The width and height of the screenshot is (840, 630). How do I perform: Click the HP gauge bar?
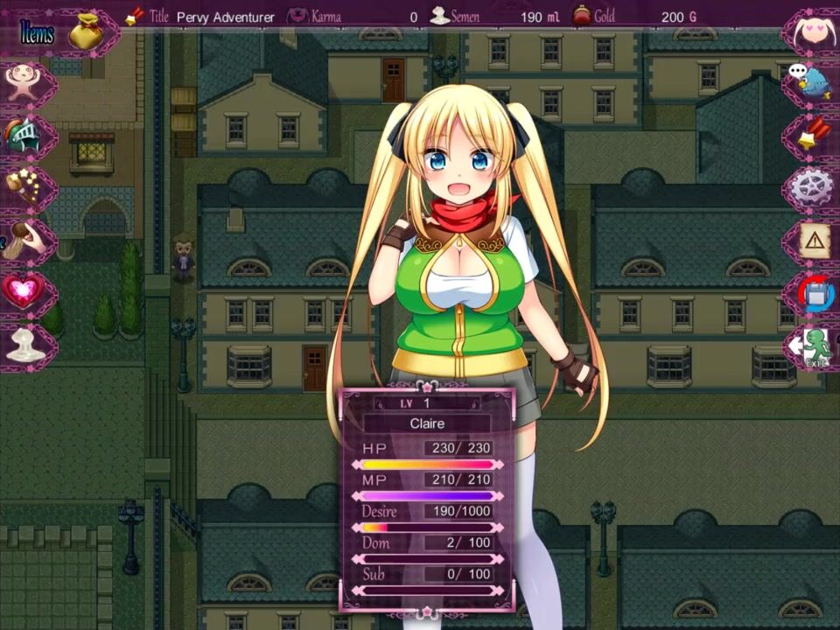click(427, 465)
